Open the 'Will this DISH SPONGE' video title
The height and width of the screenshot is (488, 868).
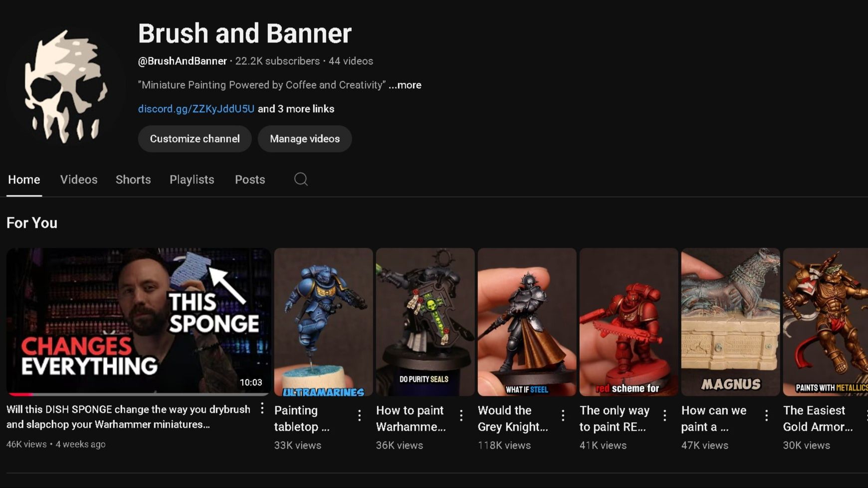click(128, 417)
